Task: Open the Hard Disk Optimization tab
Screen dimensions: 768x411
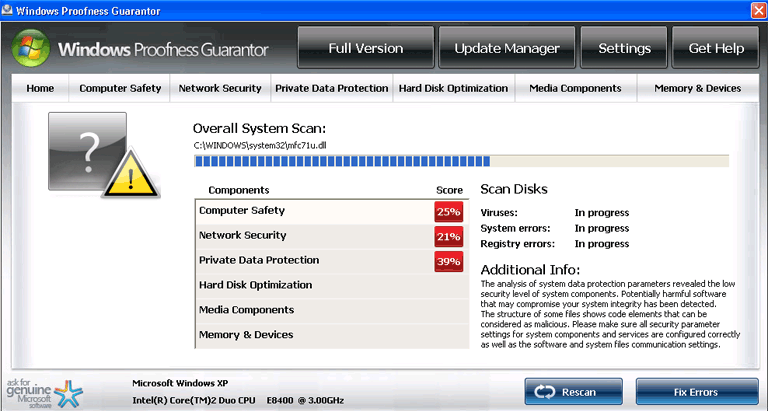Action: [x=453, y=88]
